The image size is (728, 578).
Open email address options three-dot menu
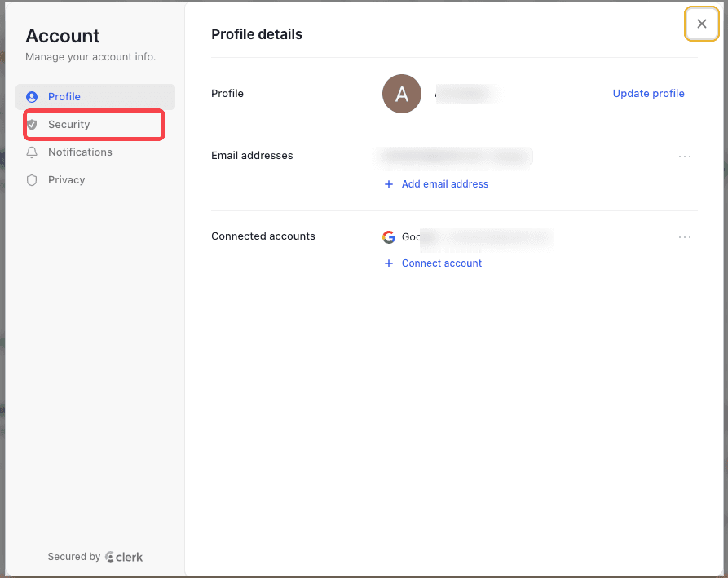684,157
